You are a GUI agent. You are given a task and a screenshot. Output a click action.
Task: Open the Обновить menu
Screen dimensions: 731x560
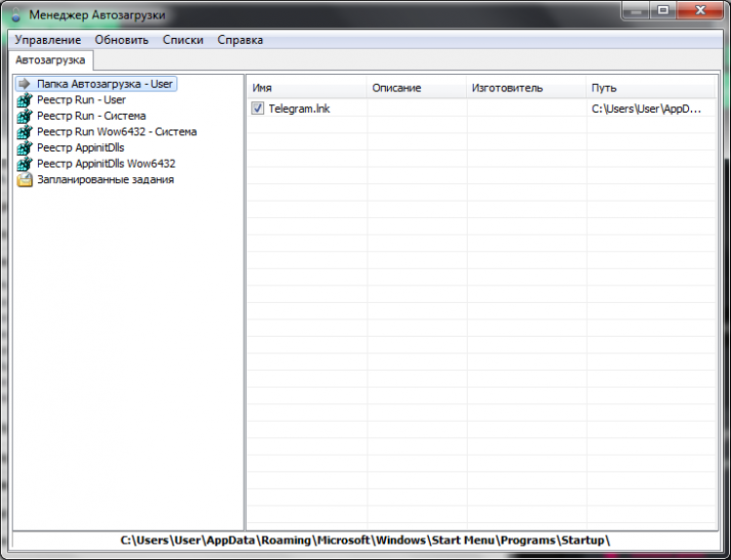click(121, 40)
